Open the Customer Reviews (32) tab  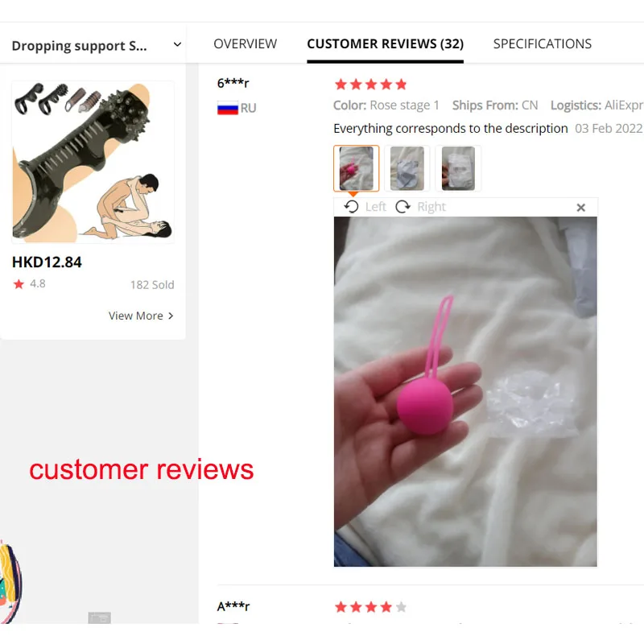(x=386, y=43)
